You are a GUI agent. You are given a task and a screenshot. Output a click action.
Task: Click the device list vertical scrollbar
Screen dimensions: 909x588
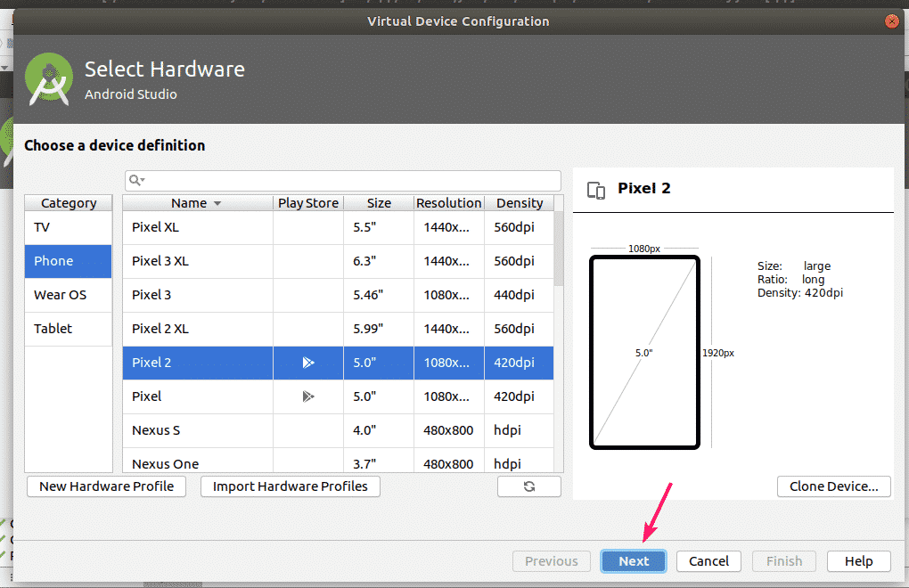pos(559,249)
